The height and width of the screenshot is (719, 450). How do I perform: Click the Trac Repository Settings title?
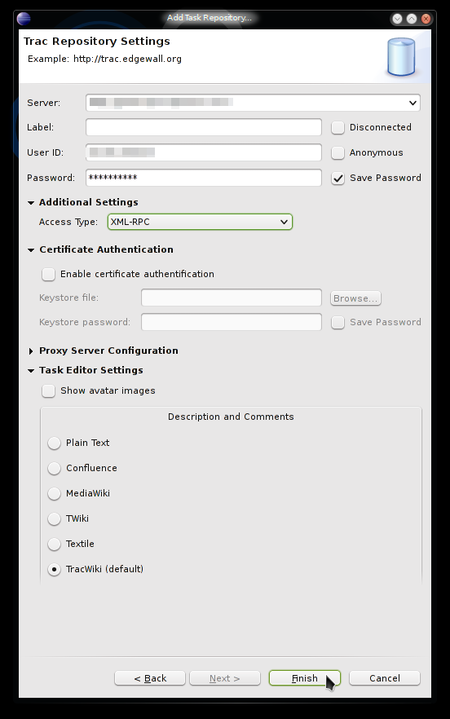point(97,41)
